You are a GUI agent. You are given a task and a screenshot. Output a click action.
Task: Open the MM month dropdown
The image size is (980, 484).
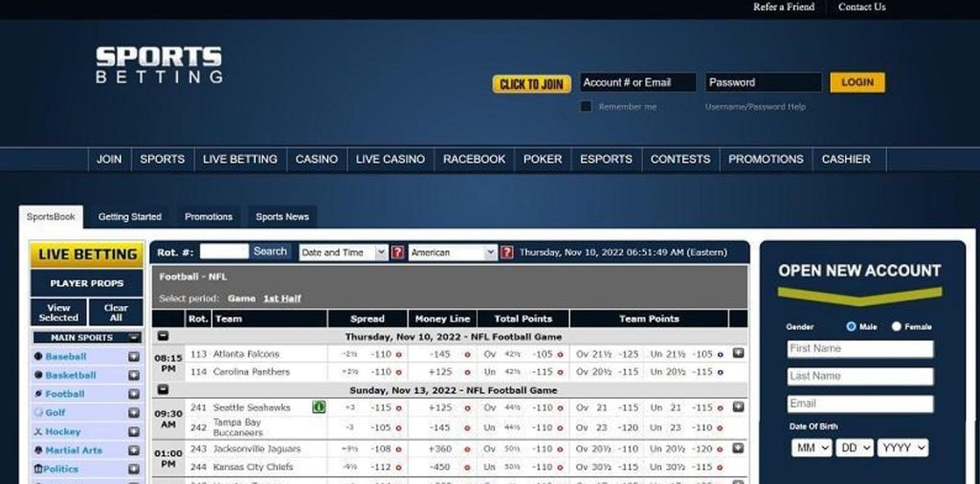(x=812, y=448)
